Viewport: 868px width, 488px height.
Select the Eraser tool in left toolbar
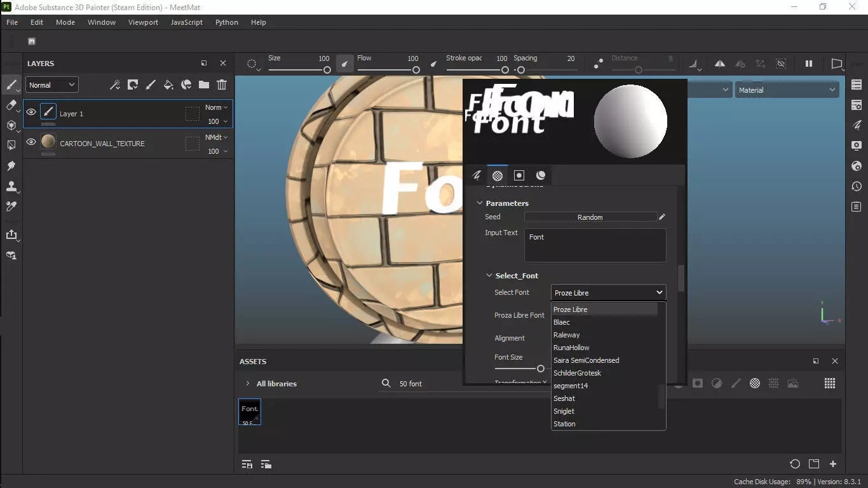pos(11,105)
